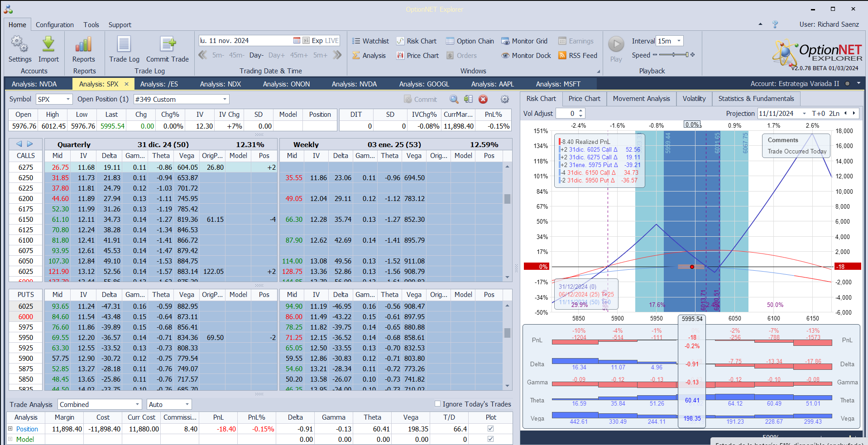This screenshot has width=868, height=445.
Task: Click the Commit button next to position
Action: click(421, 99)
